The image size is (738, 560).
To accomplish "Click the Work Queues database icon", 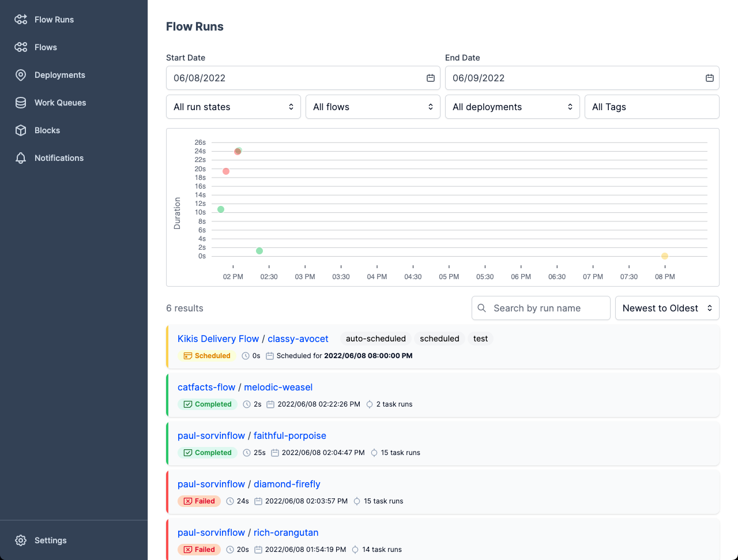I will pyautogui.click(x=21, y=103).
